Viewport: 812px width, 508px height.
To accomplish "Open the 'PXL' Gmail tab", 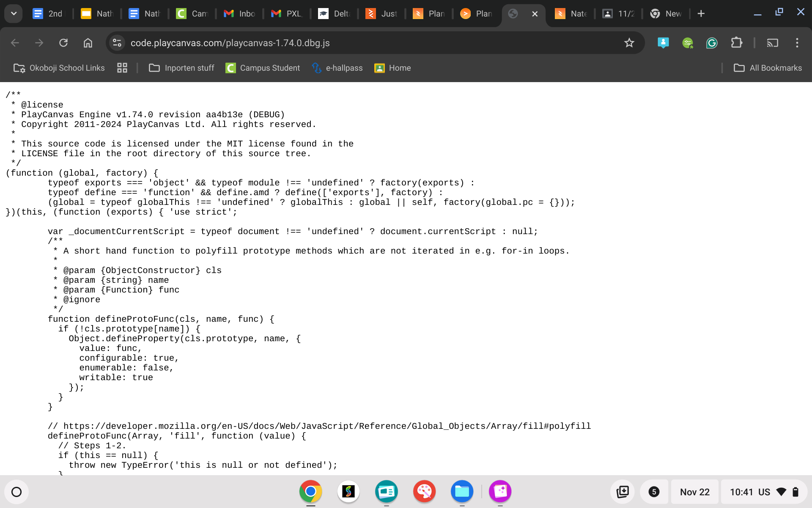I will click(287, 14).
